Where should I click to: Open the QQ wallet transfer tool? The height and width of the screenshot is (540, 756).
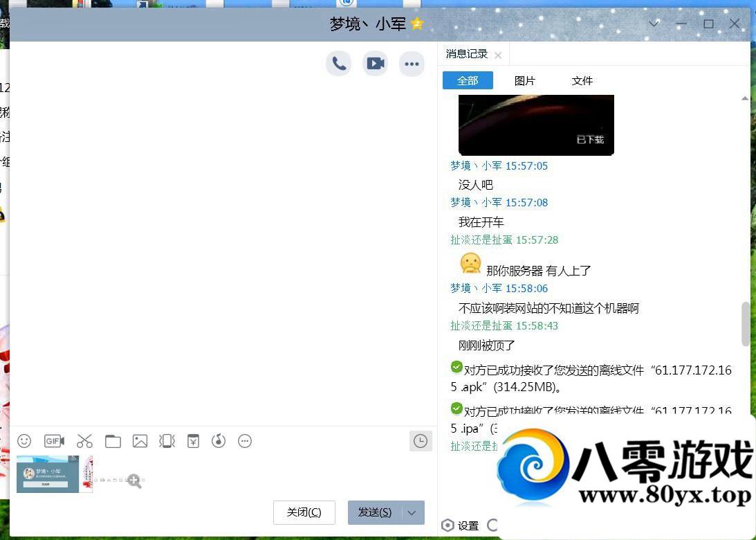pos(193,441)
